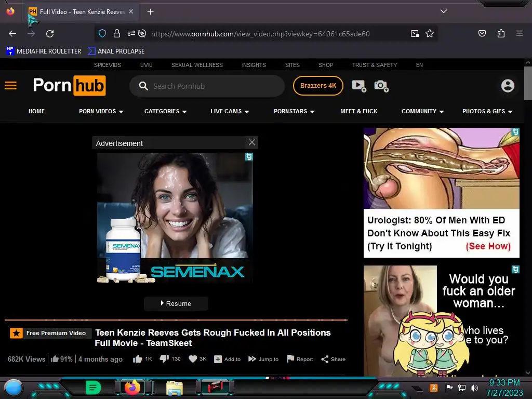Click the orange video progress bar

point(176,320)
